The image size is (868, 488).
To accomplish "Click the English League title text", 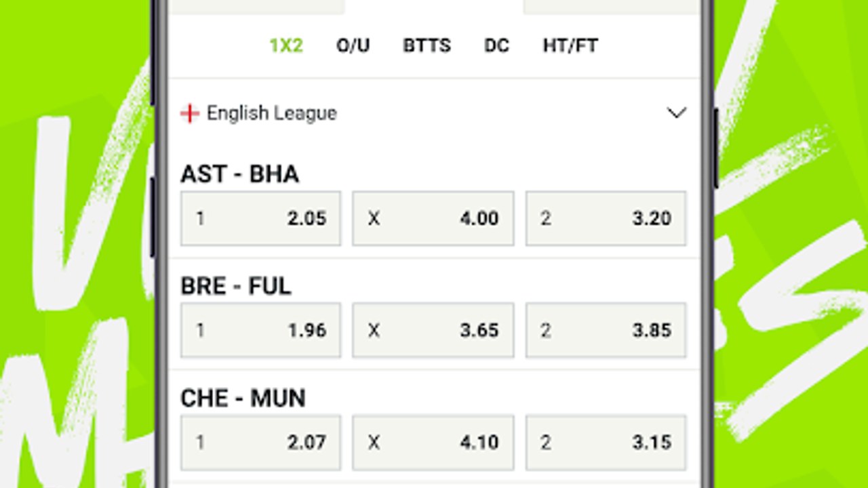I will tap(271, 113).
